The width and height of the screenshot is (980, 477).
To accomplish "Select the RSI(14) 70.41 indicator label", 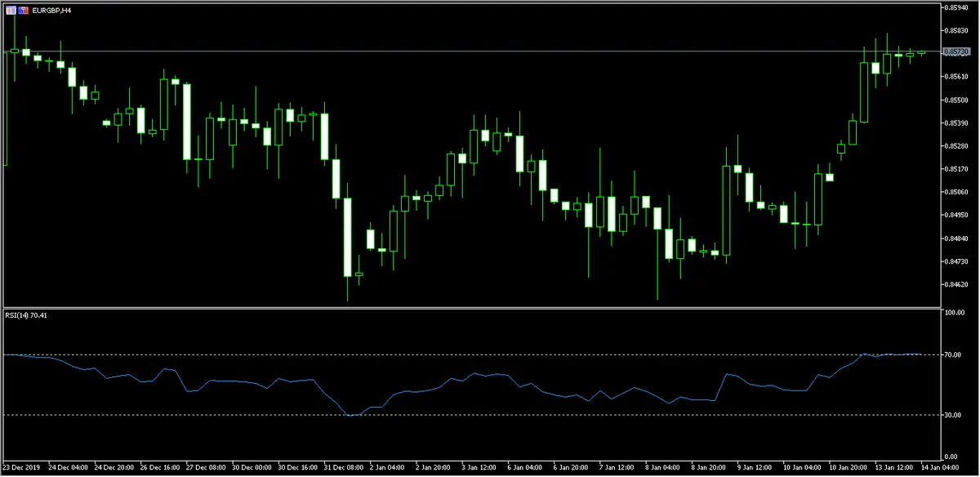I will [x=28, y=315].
